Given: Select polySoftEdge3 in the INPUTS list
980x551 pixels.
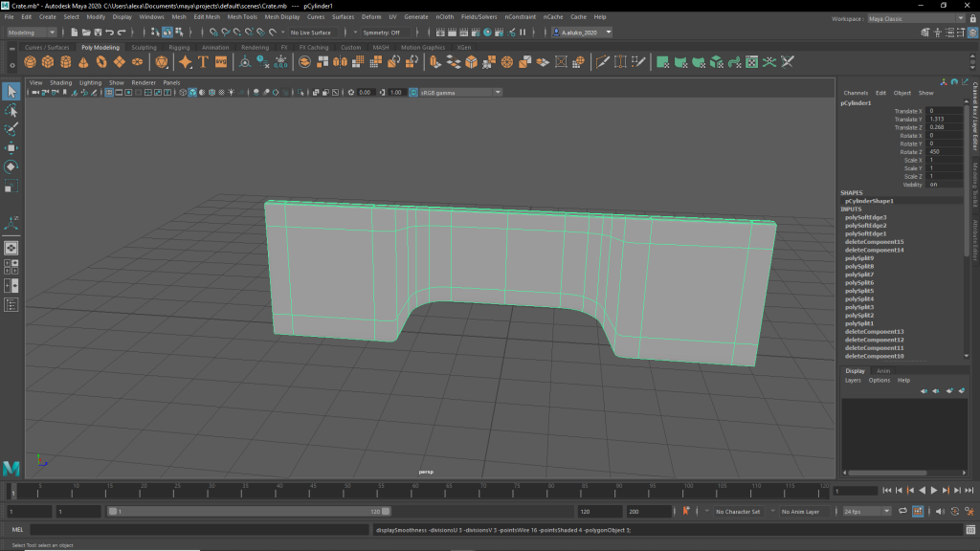Looking at the screenshot, I should [864, 217].
